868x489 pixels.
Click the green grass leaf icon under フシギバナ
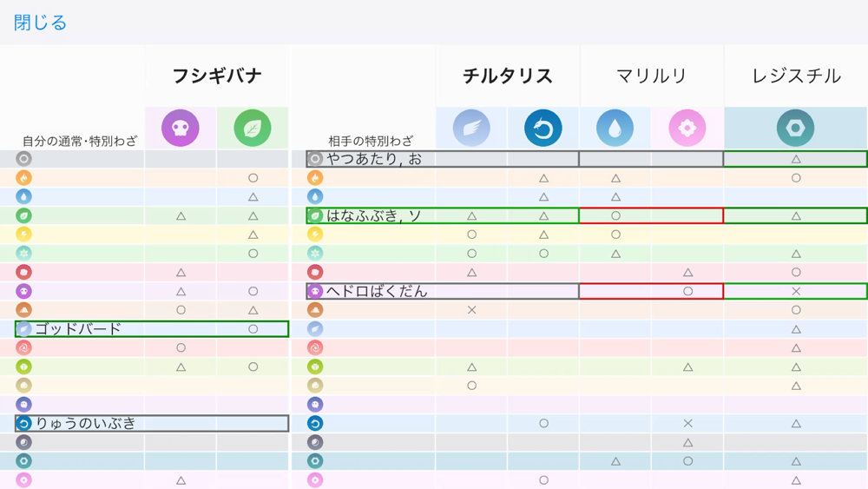(x=253, y=129)
